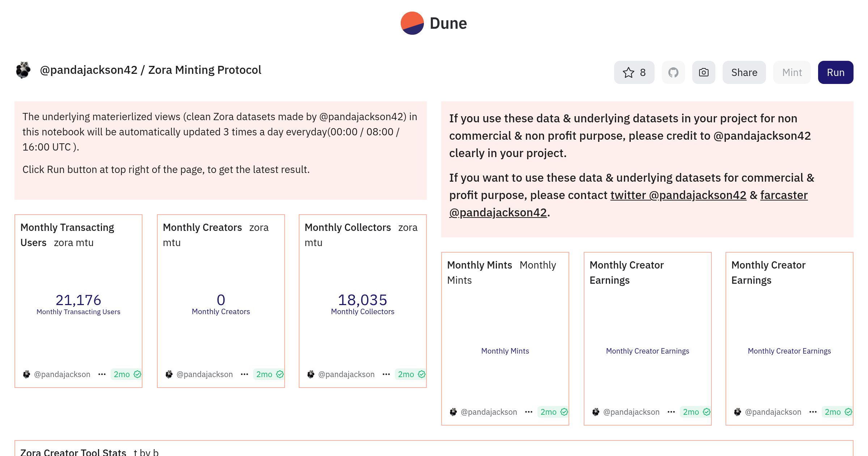This screenshot has height=456, width=868.
Task: Click the 2mo freshness badge on Monthly Mints card
Action: (553, 412)
